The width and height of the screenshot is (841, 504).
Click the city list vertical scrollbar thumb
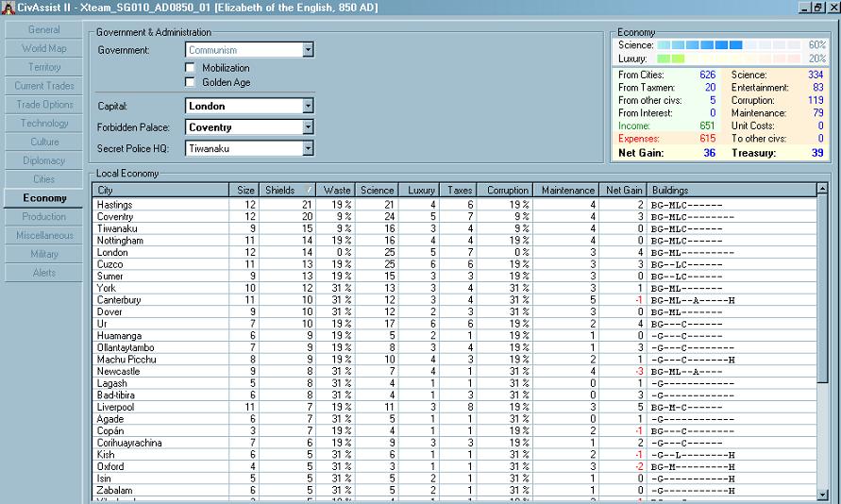click(822, 289)
